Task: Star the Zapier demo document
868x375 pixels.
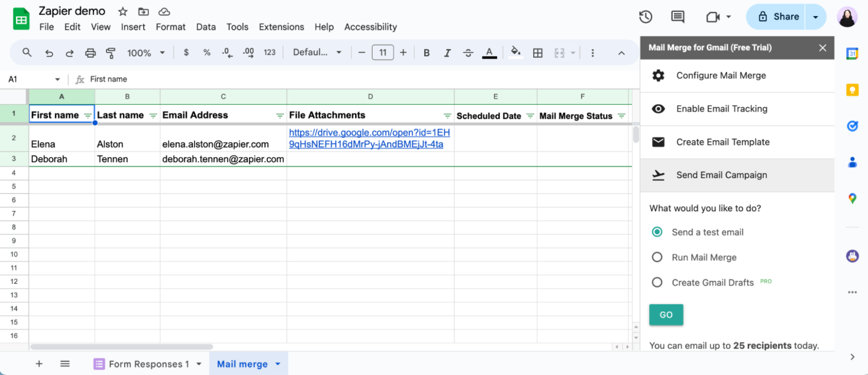Action: click(x=123, y=12)
